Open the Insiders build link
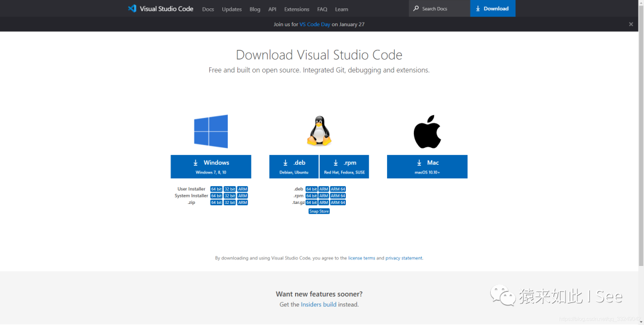The width and height of the screenshot is (644, 325). tap(318, 305)
